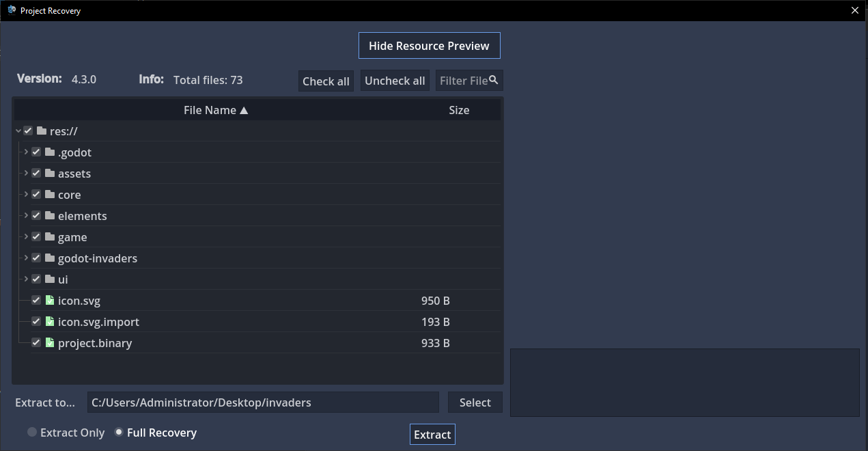Click the Uncheck all button
Screen dimensions: 868x451
(395, 81)
